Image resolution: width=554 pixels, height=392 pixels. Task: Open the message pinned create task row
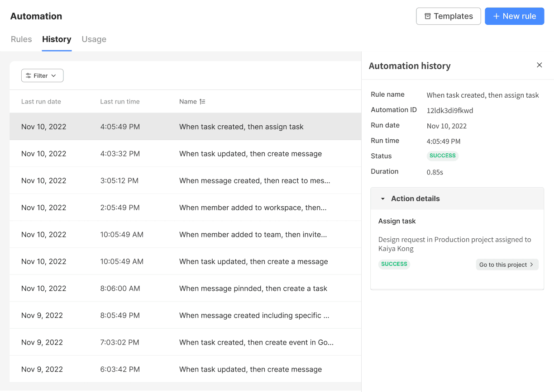[x=185, y=288]
